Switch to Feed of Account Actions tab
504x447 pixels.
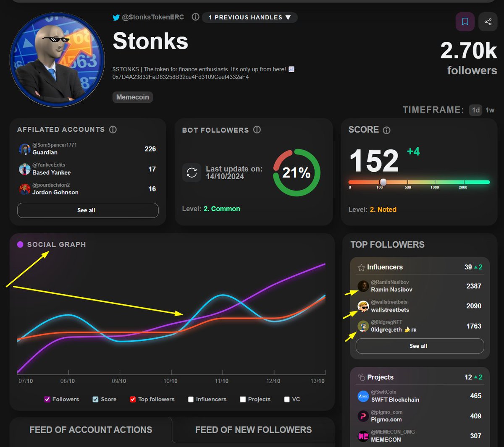click(91, 430)
